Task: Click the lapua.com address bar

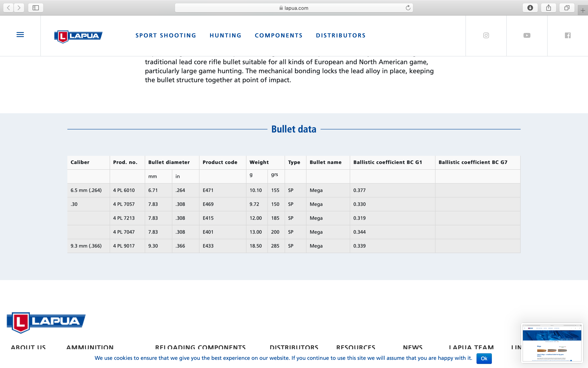Action: click(294, 8)
